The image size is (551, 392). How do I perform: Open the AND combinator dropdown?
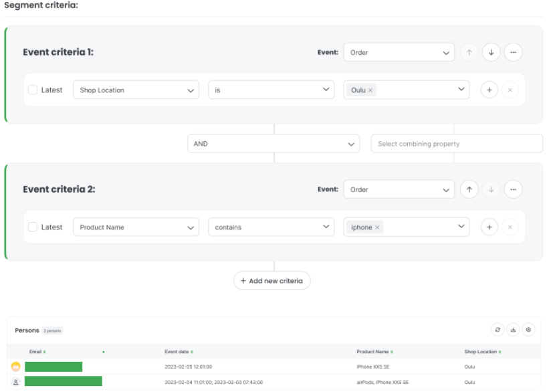273,144
